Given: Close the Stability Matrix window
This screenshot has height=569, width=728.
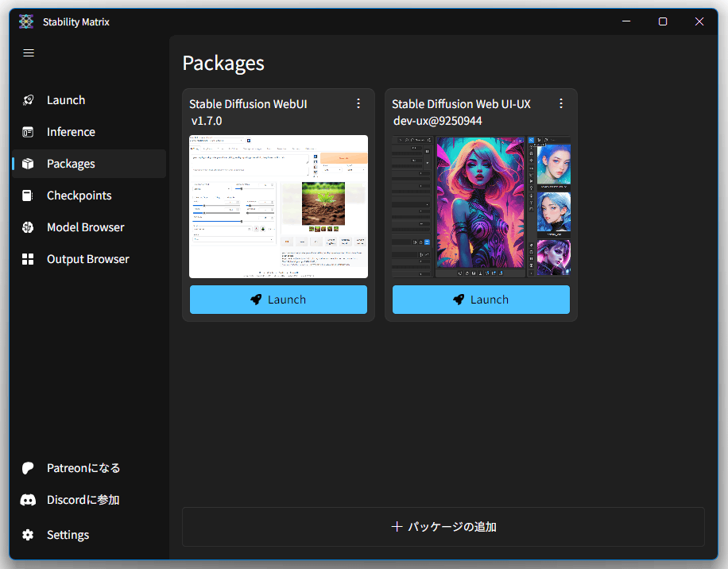Looking at the screenshot, I should pyautogui.click(x=699, y=21).
